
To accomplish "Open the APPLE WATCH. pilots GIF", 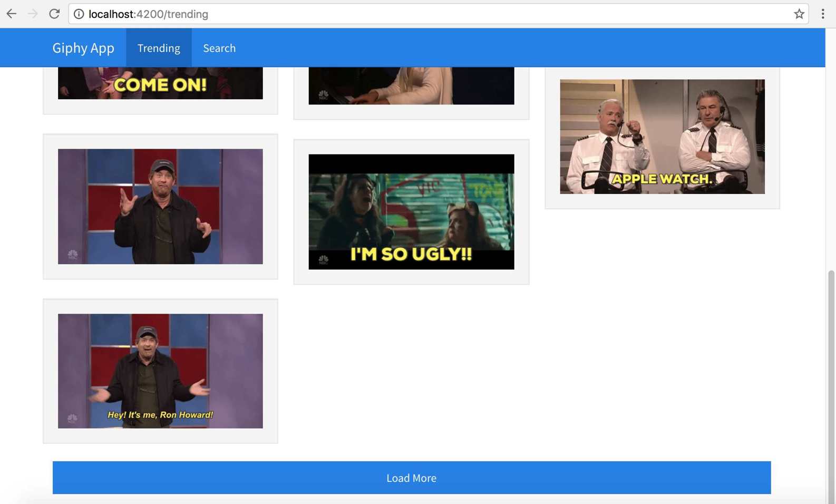I will click(x=662, y=137).
